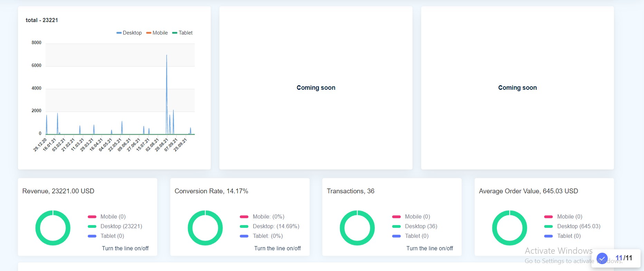Click the blue checkmark progress icon
644x271 pixels.
602,258
